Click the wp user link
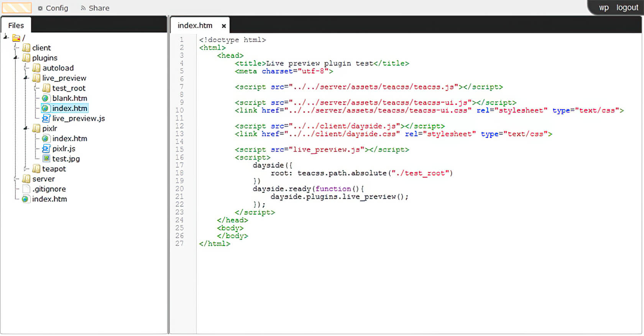The height and width of the screenshot is (336, 644). coord(604,8)
